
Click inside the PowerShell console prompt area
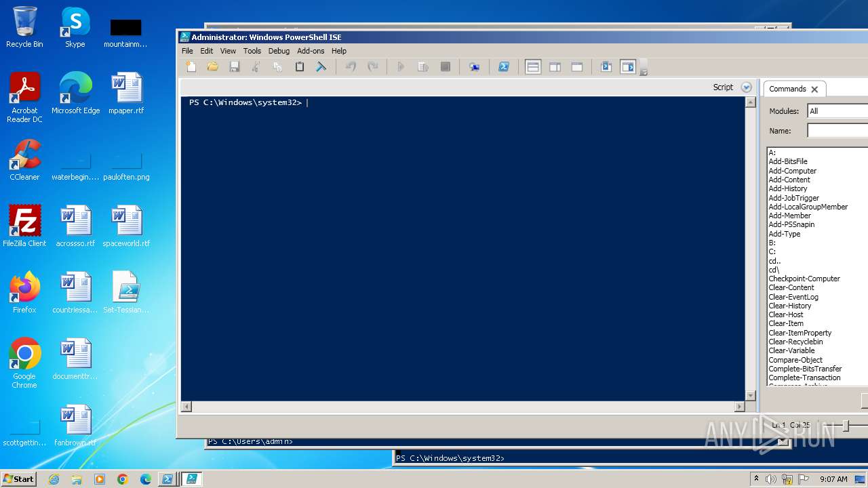click(x=462, y=248)
